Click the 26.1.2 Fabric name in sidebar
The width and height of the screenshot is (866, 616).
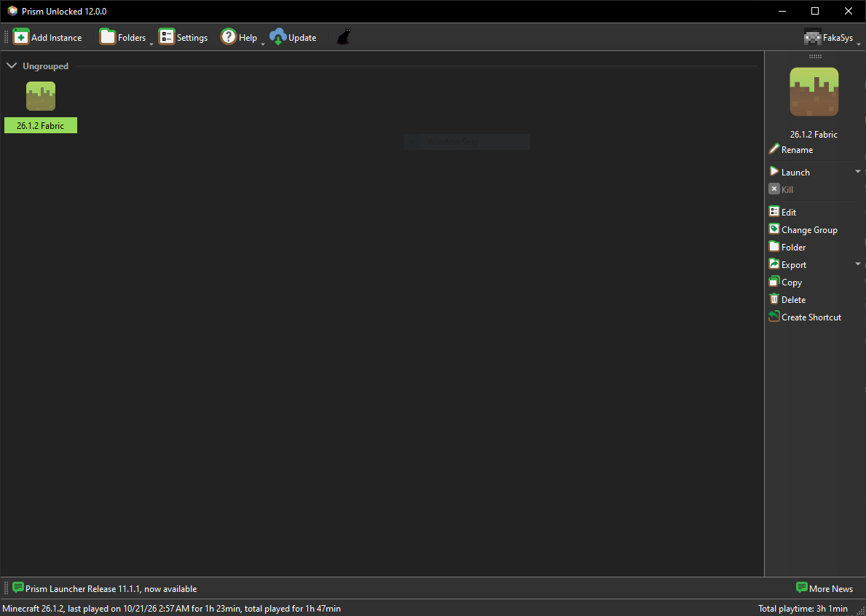pyautogui.click(x=814, y=134)
